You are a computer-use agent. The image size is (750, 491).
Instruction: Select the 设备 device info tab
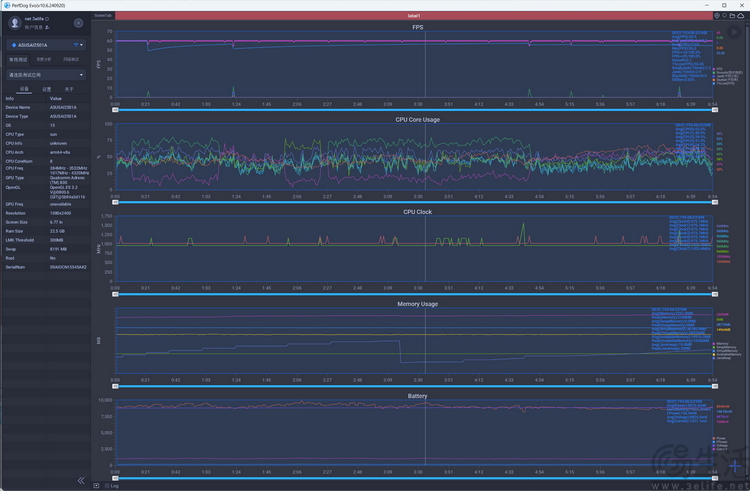tap(24, 89)
